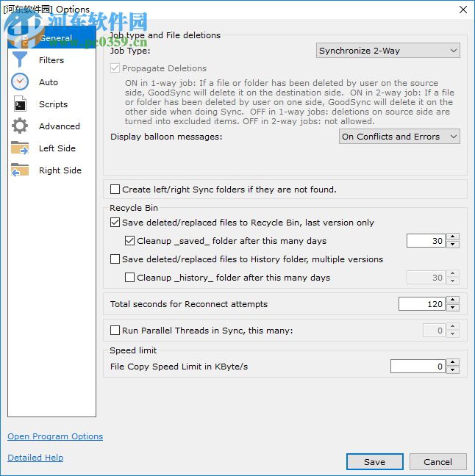The width and height of the screenshot is (475, 476).
Task: Toggle Cleanup _saved_ folder checkbox
Action: coord(129,241)
